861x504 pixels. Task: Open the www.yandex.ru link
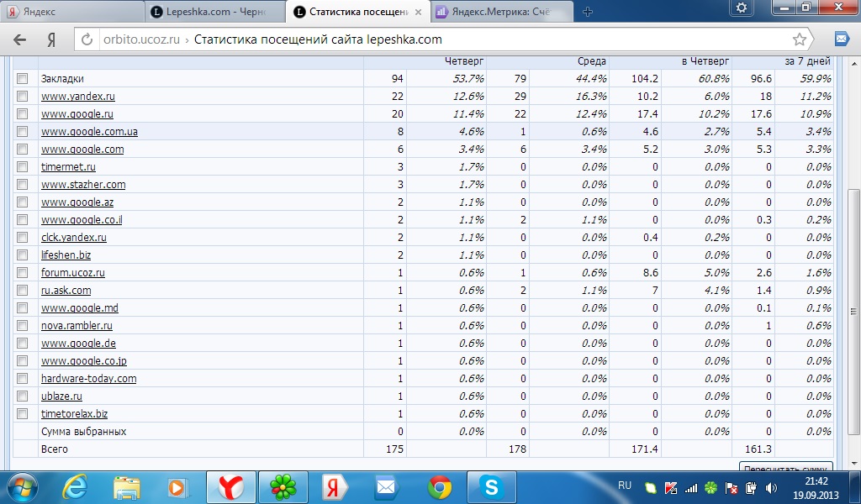78,96
